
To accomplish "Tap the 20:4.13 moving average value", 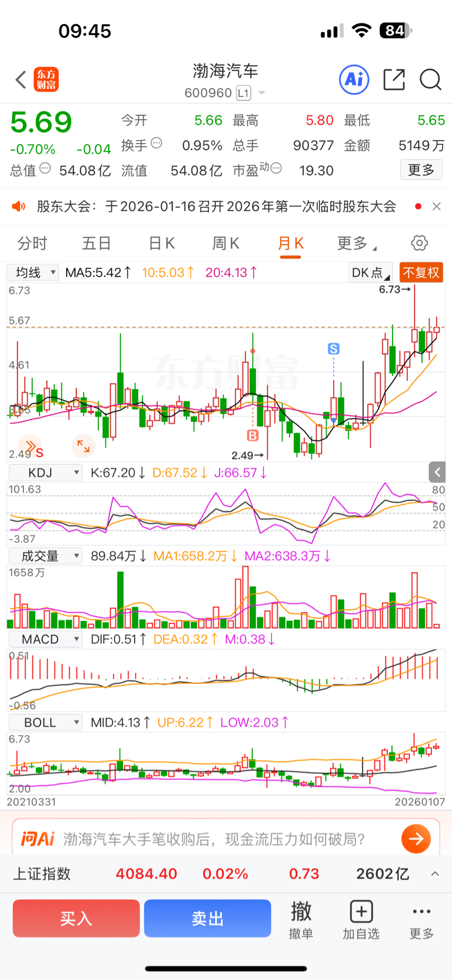I will [x=231, y=273].
